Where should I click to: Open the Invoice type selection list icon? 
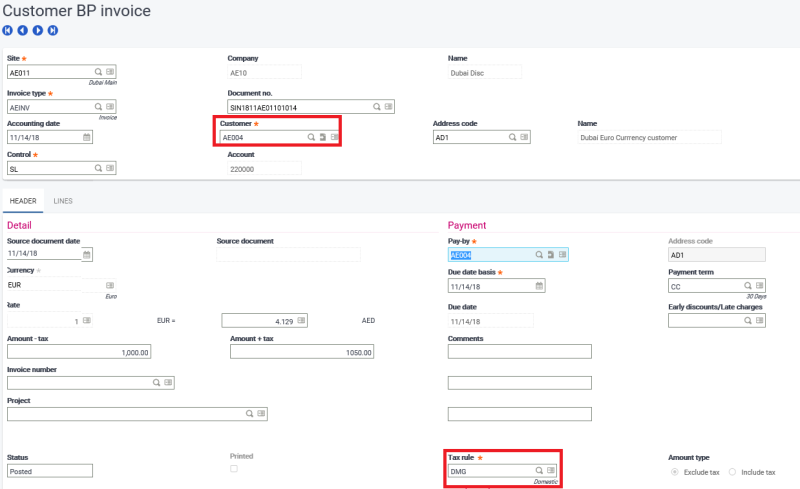(110, 106)
